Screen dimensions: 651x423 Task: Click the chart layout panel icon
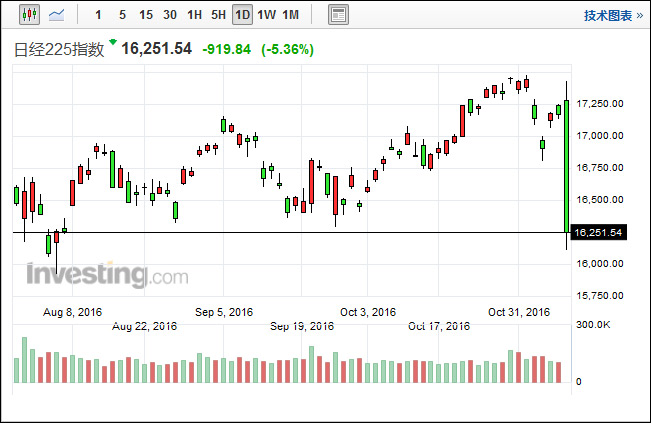coord(338,15)
